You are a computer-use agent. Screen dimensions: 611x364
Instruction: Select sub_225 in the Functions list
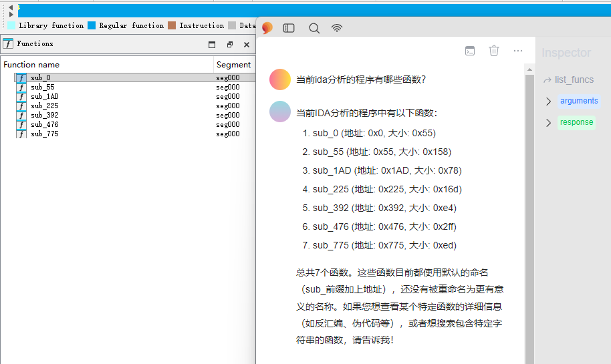tap(44, 106)
